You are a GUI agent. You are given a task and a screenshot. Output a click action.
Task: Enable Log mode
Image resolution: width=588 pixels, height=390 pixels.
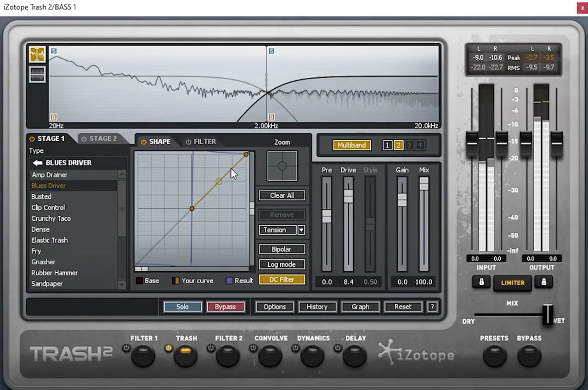(282, 264)
